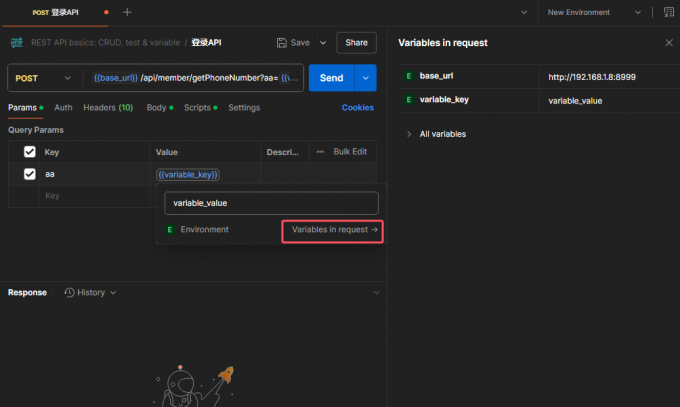Screen dimensions: 680x407
Task: Click the collection icon beside REST API basics
Action: pyautogui.click(x=17, y=43)
